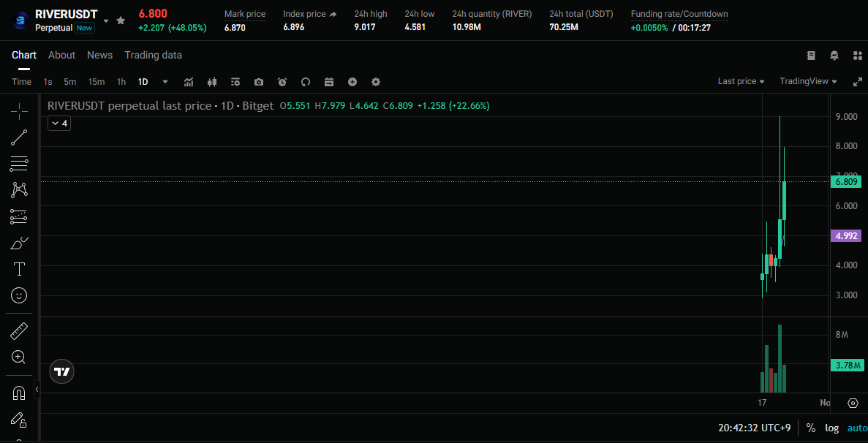
Task: Click the replay refresh icon
Action: [306, 82]
